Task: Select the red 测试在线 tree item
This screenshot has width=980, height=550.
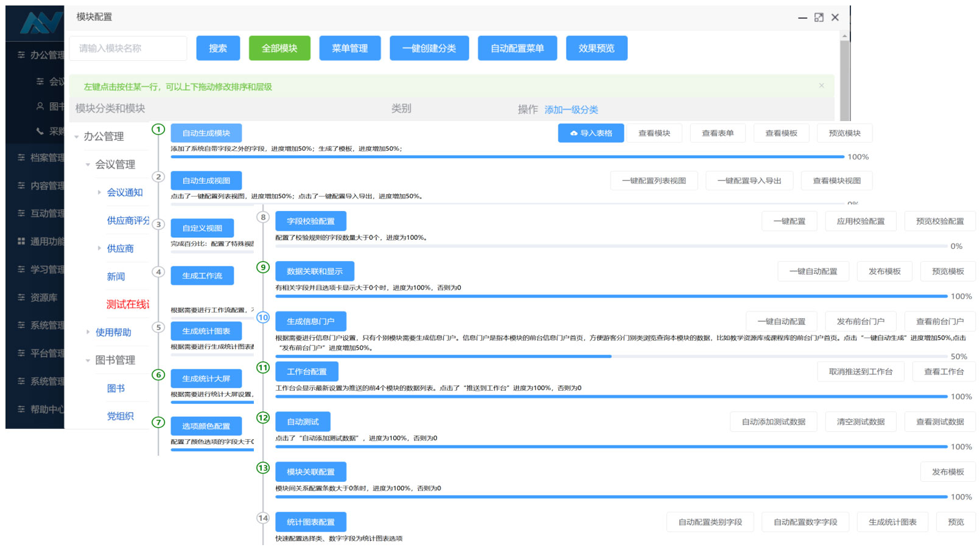Action: [127, 304]
